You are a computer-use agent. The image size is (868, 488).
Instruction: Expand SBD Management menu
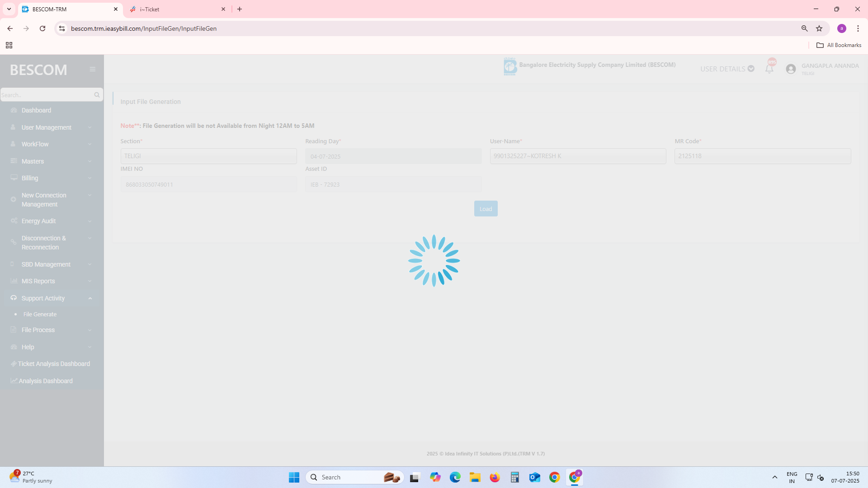click(52, 264)
